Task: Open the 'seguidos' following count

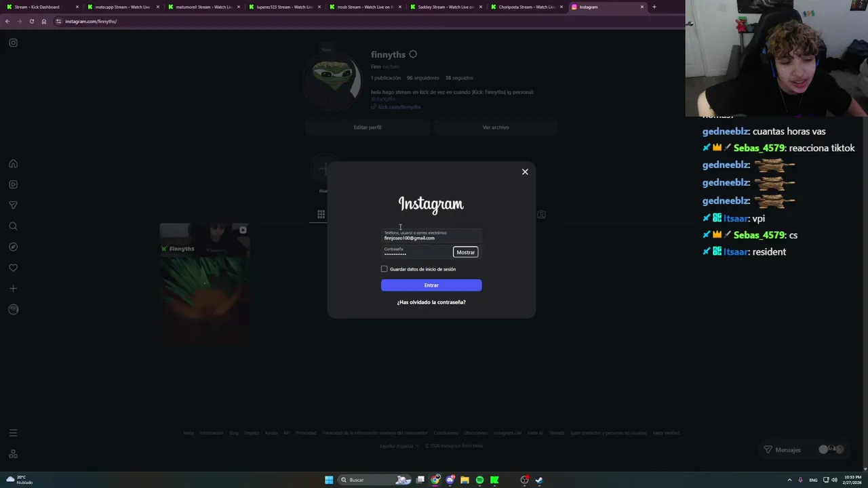Action: (460, 78)
